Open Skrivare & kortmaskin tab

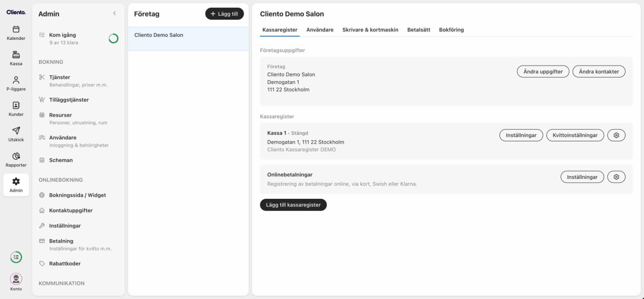pyautogui.click(x=370, y=30)
